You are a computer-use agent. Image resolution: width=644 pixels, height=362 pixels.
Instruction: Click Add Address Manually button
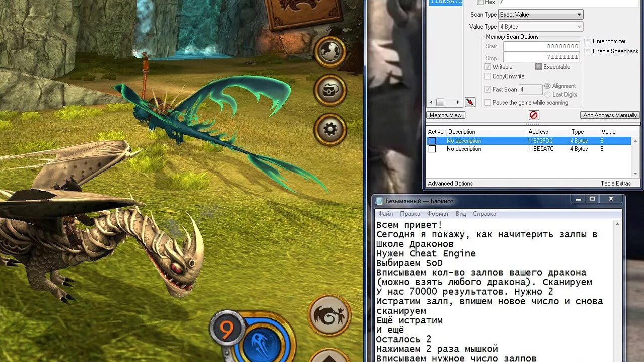[610, 115]
